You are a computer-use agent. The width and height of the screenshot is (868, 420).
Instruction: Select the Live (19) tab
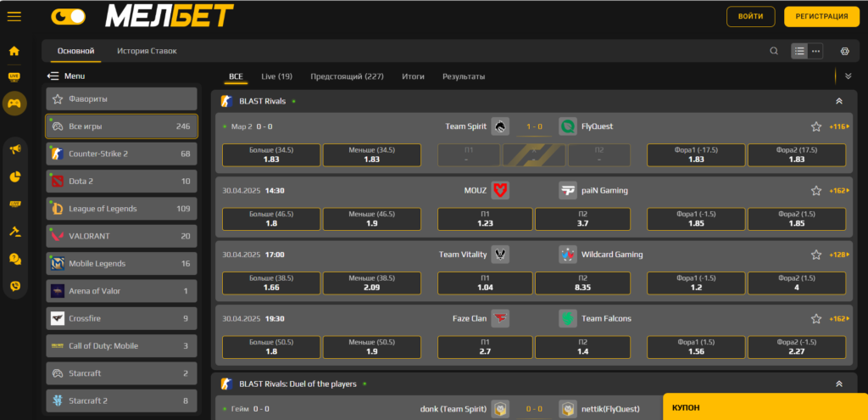[277, 76]
